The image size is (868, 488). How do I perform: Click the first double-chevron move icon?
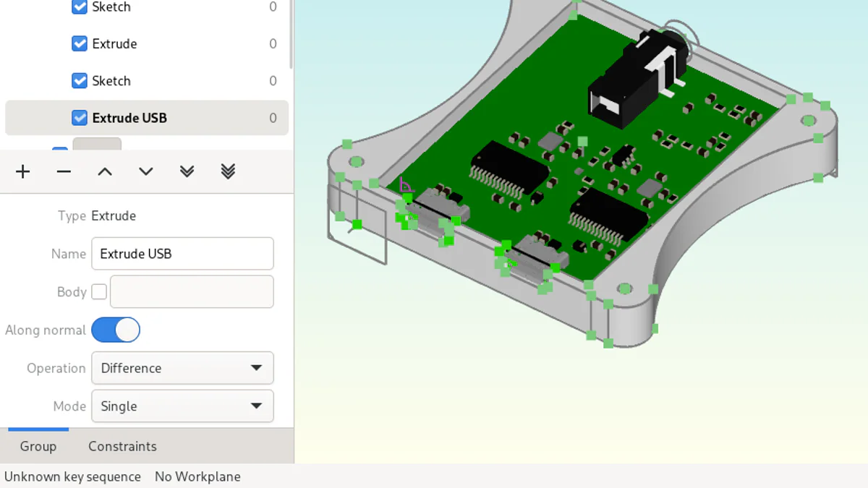click(x=187, y=171)
